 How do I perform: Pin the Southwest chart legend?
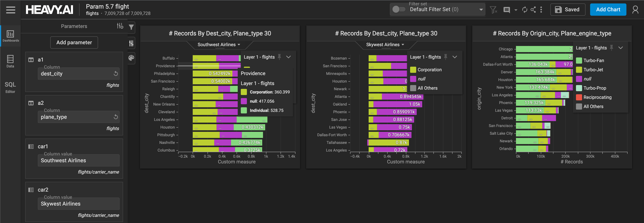[x=280, y=57]
